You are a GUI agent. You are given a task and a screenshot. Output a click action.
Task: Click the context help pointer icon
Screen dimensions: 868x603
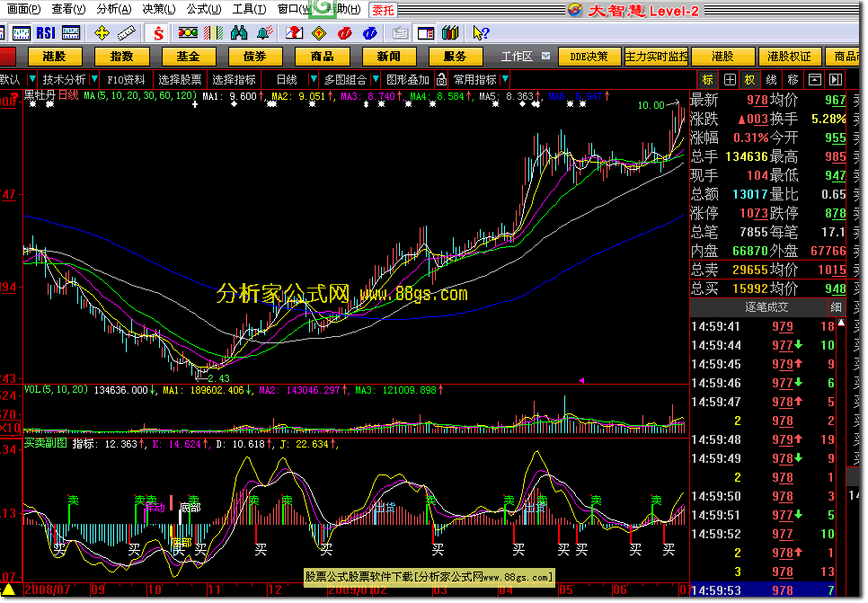click(x=481, y=33)
